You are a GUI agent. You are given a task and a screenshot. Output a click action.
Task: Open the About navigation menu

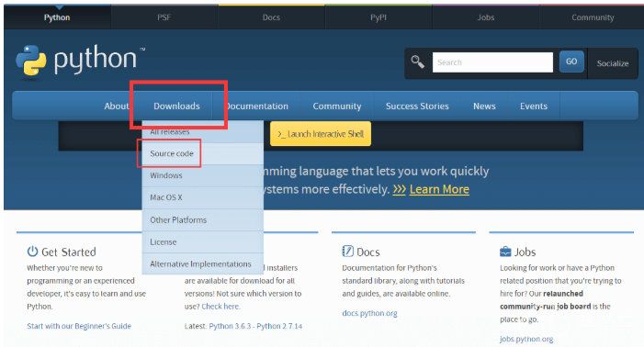click(117, 106)
